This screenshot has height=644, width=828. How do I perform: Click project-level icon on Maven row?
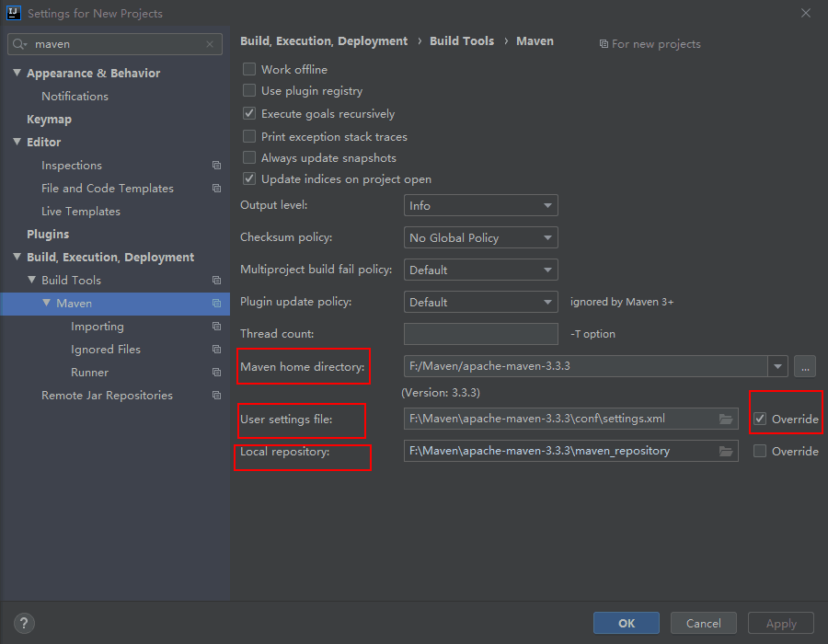point(216,303)
